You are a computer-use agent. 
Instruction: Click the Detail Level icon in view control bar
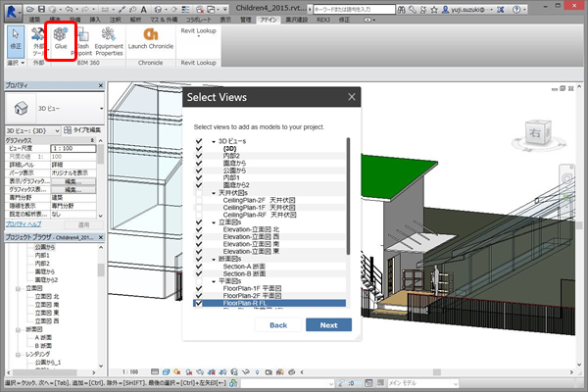[x=155, y=372]
